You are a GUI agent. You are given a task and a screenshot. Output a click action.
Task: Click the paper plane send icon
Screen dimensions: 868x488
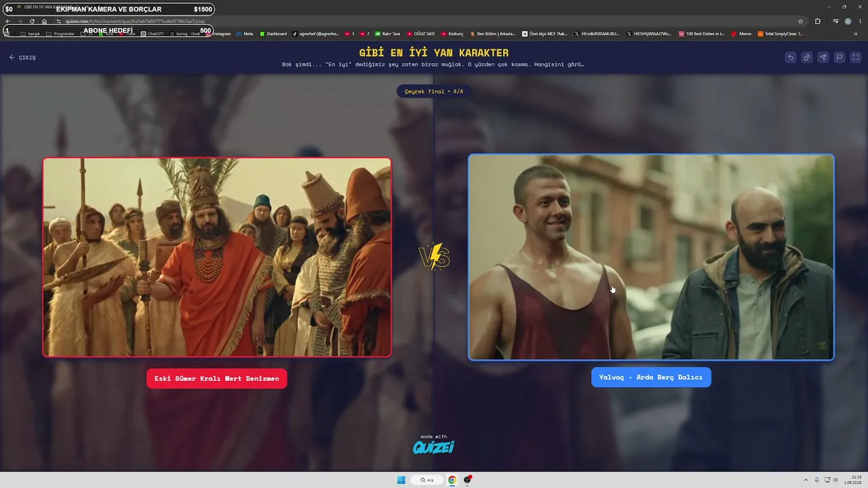point(823,58)
